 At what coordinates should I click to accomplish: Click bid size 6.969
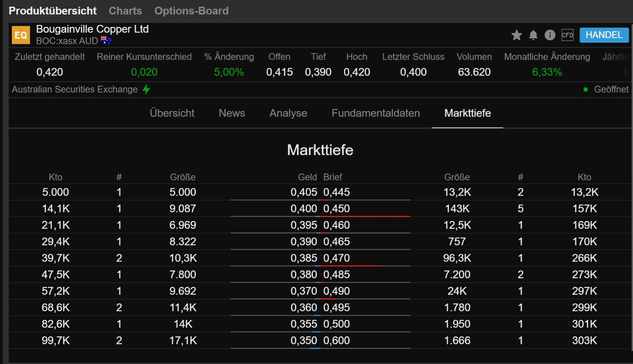pos(183,225)
